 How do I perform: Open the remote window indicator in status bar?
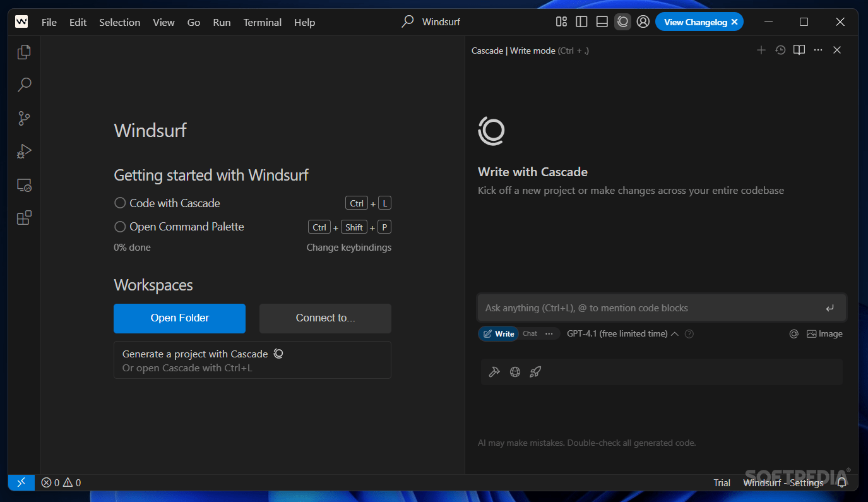21,482
